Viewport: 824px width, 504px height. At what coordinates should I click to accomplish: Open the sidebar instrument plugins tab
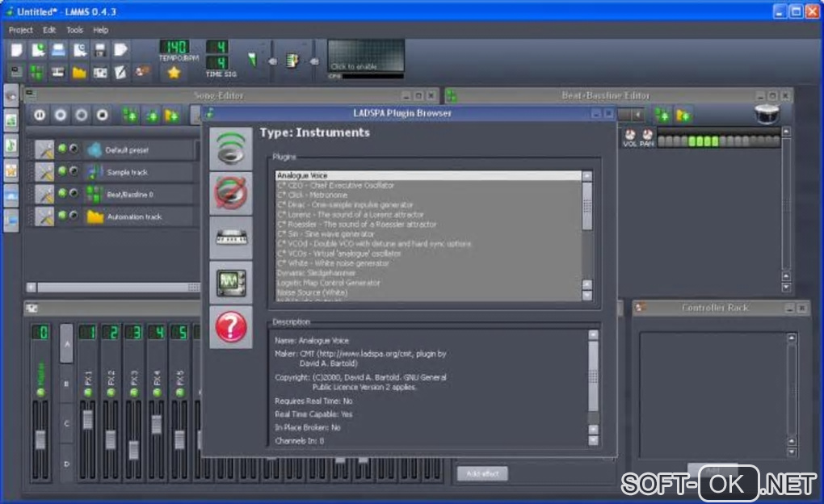point(11,95)
